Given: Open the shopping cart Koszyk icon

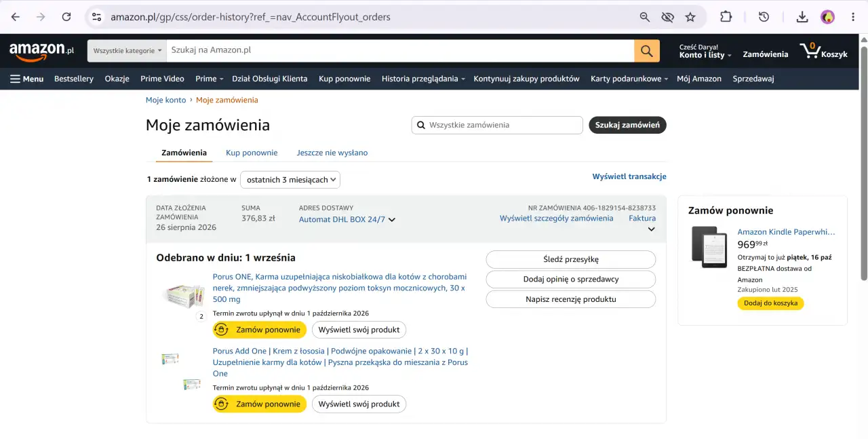Looking at the screenshot, I should click(x=824, y=51).
